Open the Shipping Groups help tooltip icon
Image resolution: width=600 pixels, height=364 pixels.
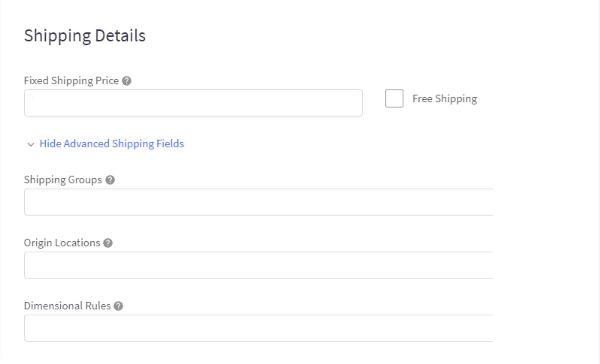point(110,180)
